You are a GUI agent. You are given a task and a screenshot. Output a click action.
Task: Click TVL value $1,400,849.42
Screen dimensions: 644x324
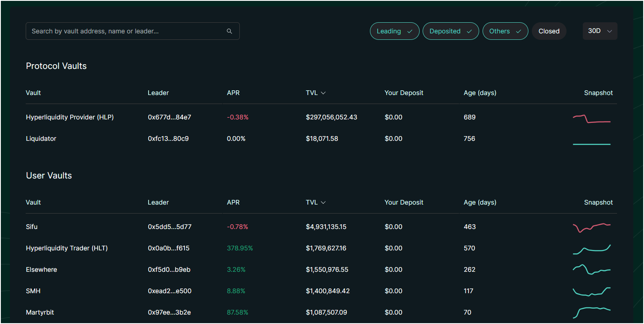pos(328,291)
